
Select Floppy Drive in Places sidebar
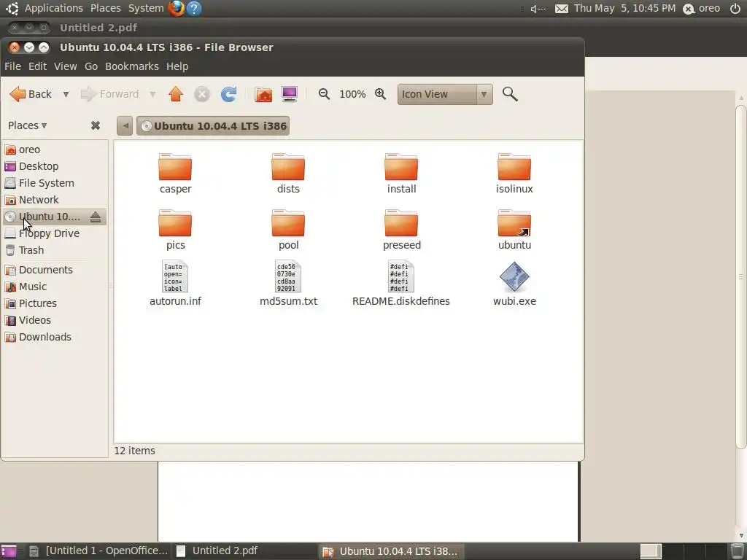(x=55, y=233)
